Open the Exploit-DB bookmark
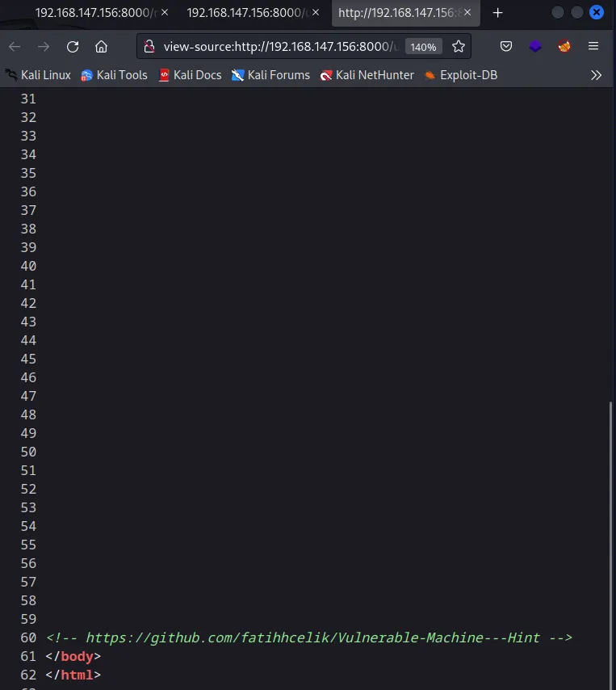The image size is (616, 690). click(x=461, y=75)
